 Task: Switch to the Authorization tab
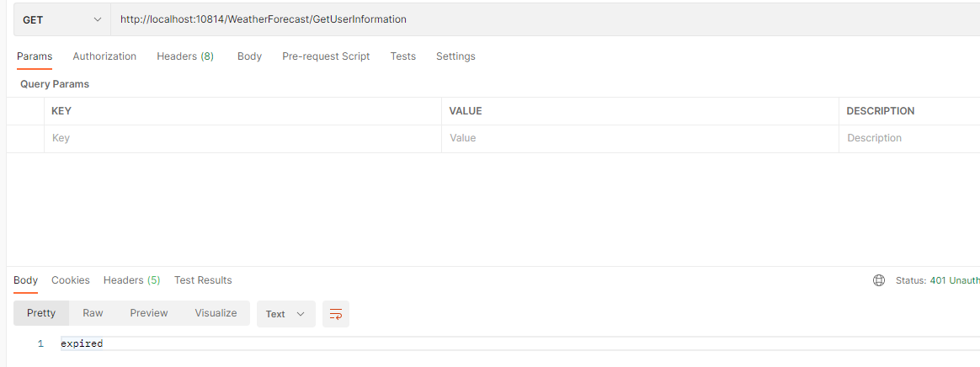coord(104,56)
